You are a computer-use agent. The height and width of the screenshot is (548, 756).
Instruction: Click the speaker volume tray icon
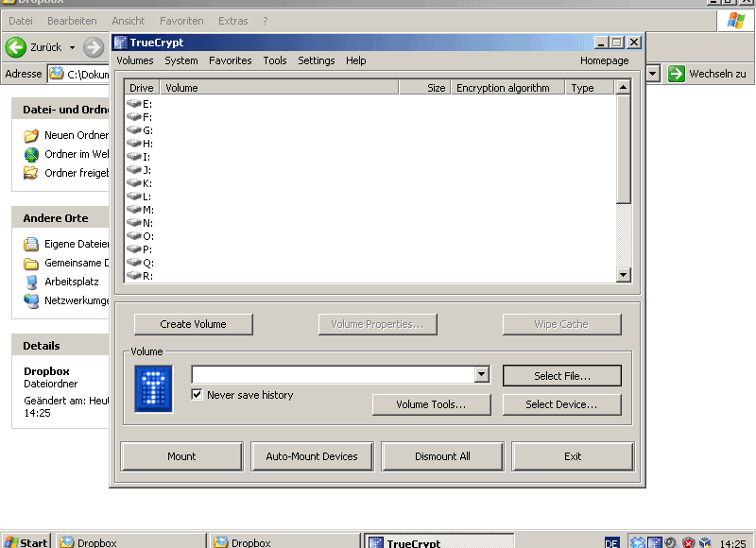(671, 542)
